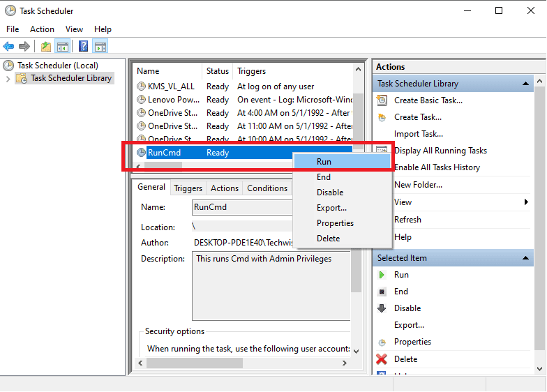Collapse the Selected Item actions section

[x=527, y=258]
